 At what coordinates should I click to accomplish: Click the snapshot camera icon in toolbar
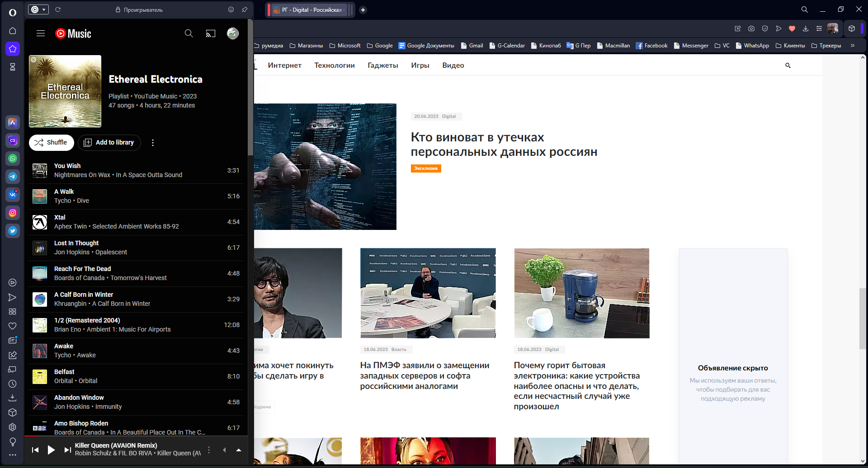[751, 28]
